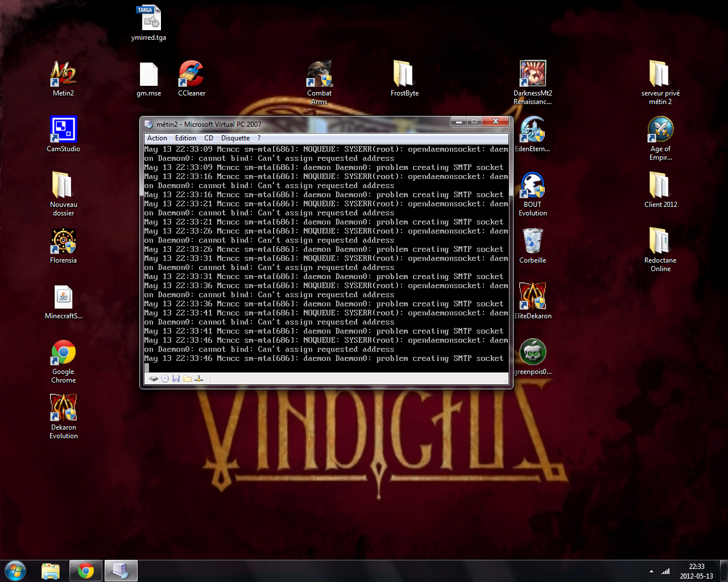This screenshot has width=728, height=582.
Task: Select the Florensia desktop shortcut
Action: 63,246
